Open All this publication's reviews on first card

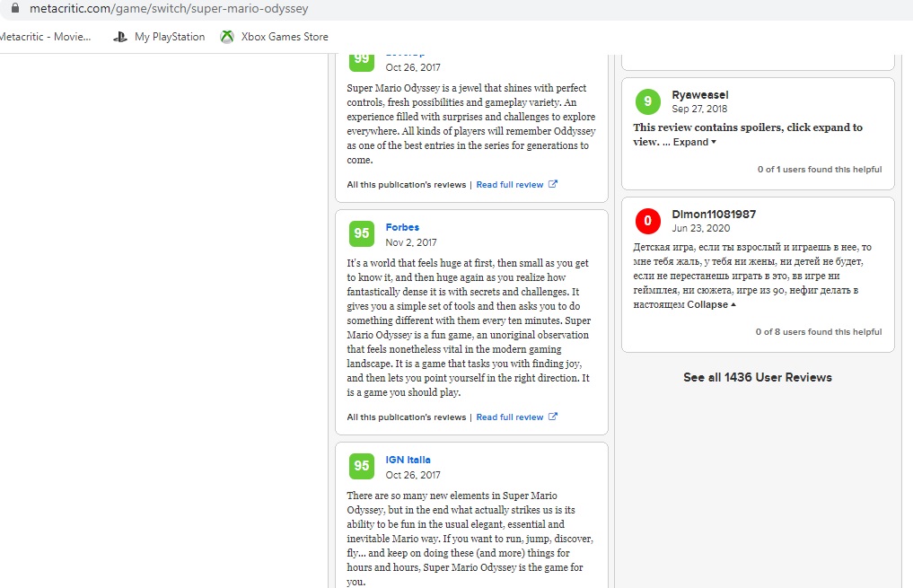point(407,185)
